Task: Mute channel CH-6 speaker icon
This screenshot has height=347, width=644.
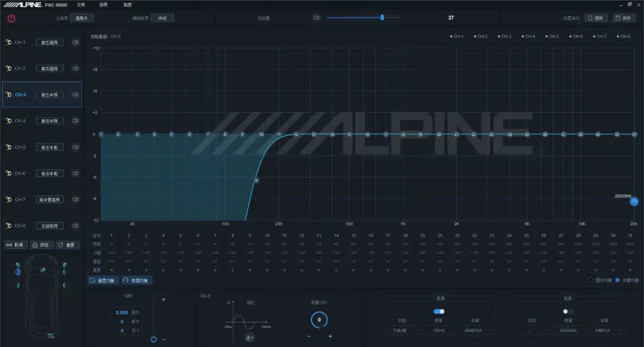Action: tap(75, 173)
